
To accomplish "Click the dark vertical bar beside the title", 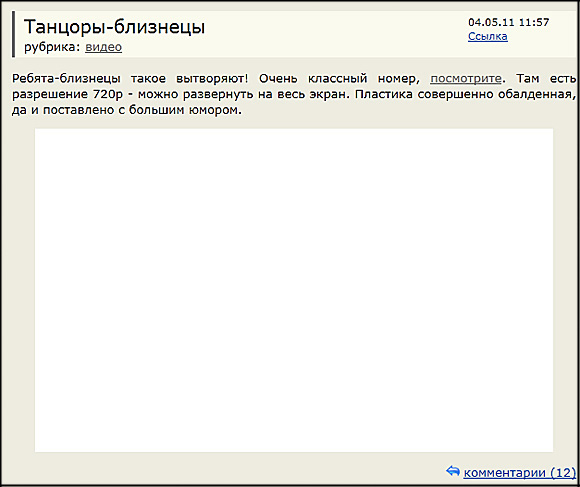I will (x=14, y=34).
